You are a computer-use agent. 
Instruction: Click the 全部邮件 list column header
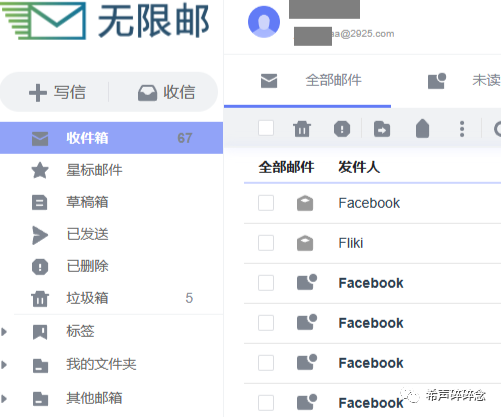coord(286,167)
